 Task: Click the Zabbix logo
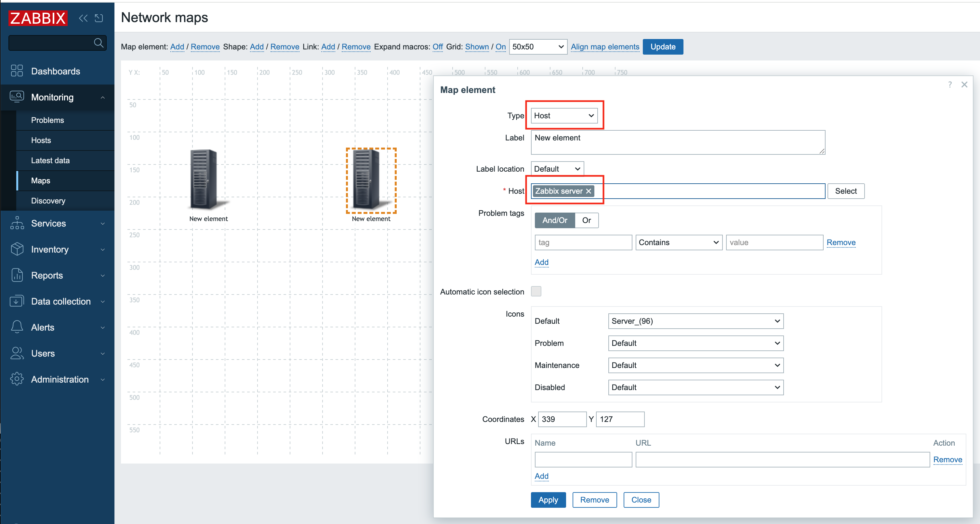tap(38, 18)
